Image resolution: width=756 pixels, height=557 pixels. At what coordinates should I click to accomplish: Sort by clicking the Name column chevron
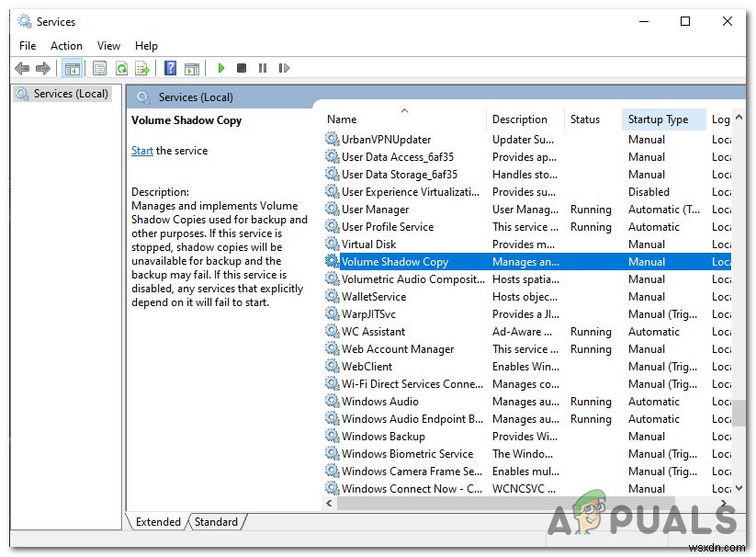pyautogui.click(x=404, y=110)
